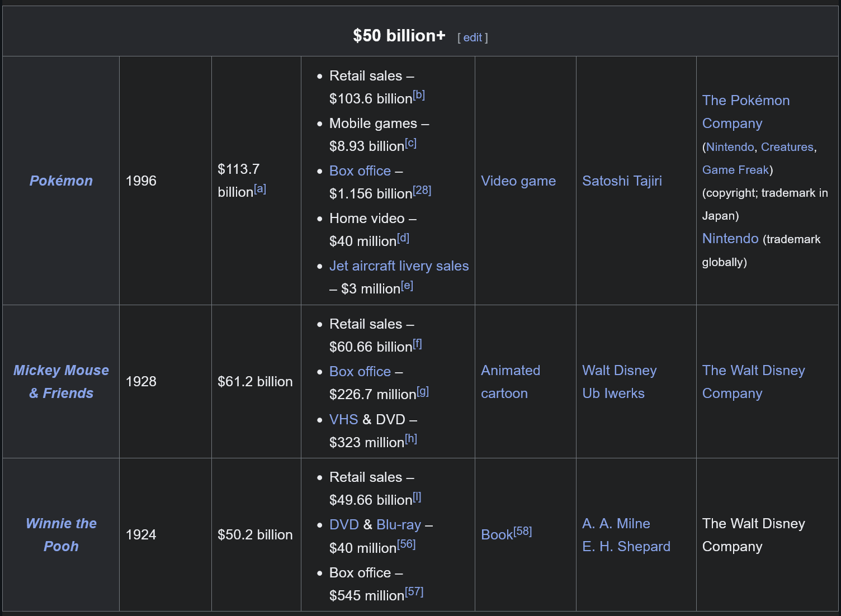Follow the Video game link

coord(518,181)
